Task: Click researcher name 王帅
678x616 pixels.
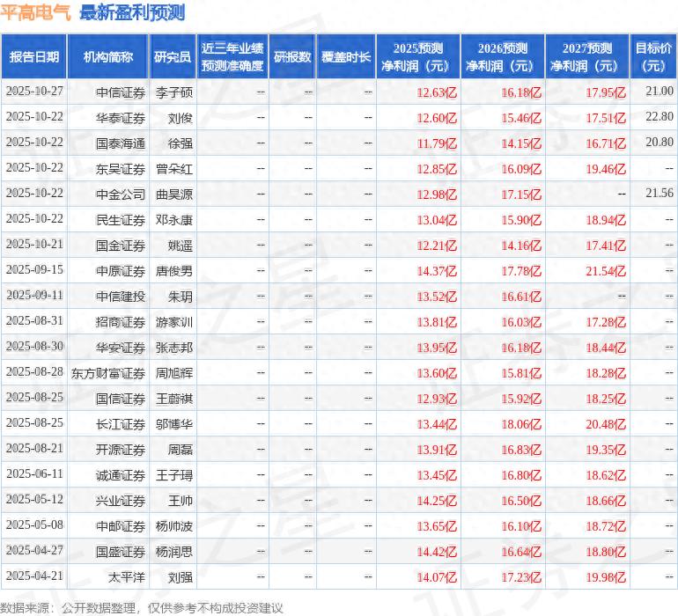Action: pos(181,501)
